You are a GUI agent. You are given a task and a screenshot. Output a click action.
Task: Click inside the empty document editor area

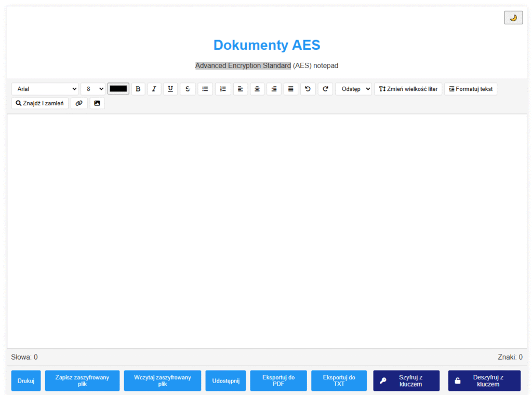[266, 231]
